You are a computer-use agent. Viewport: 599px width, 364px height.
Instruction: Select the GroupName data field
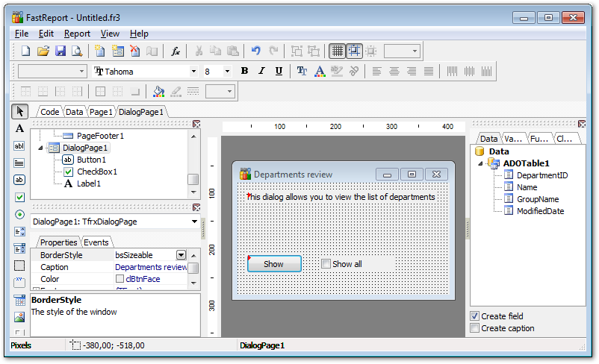point(538,199)
